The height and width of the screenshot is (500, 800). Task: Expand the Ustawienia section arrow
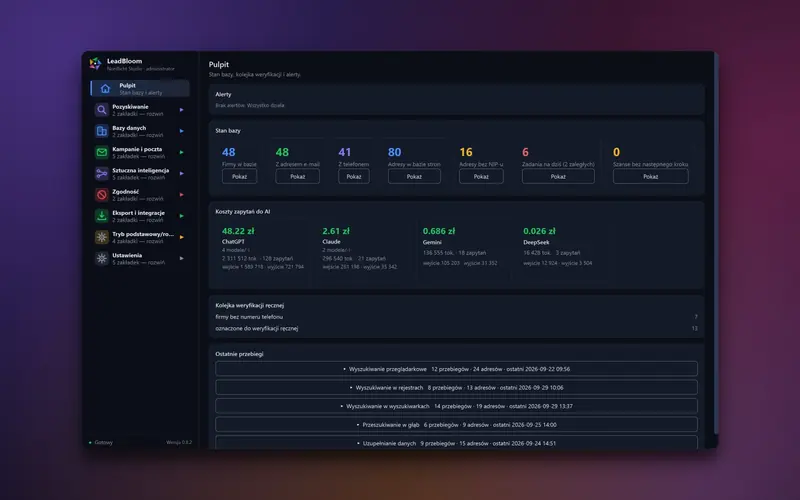point(182,258)
